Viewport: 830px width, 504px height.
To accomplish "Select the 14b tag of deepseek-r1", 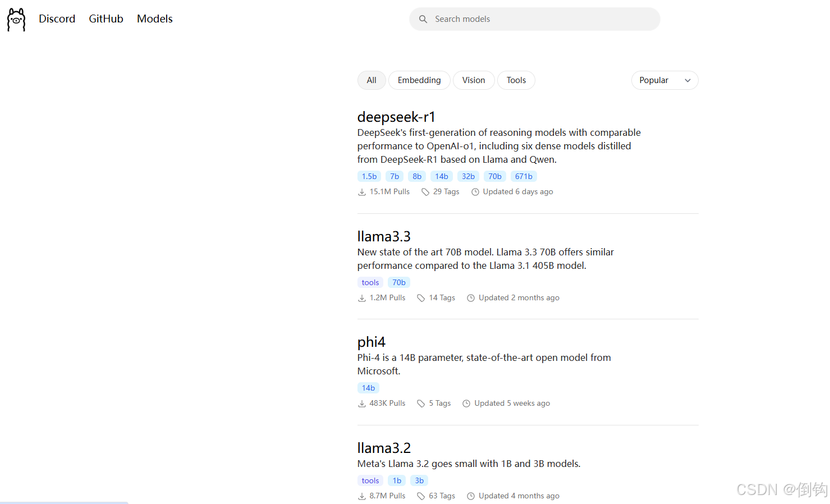I will [x=442, y=176].
